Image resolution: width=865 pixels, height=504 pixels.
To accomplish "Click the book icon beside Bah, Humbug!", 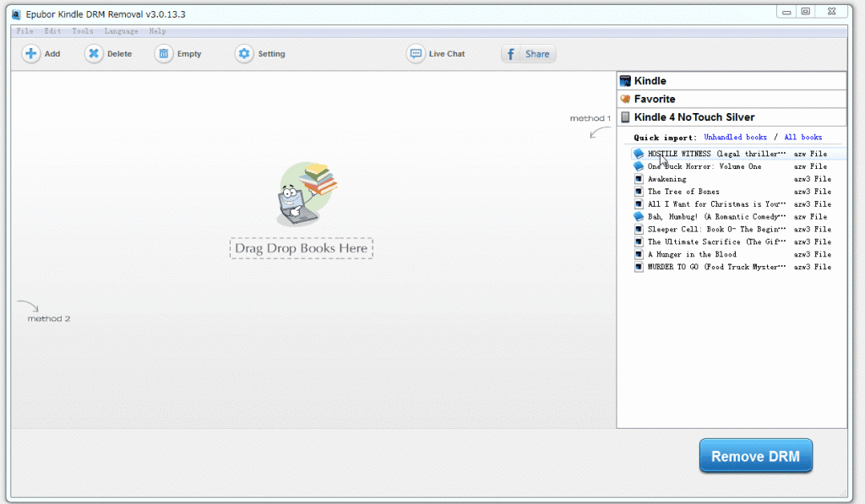I will (x=639, y=216).
